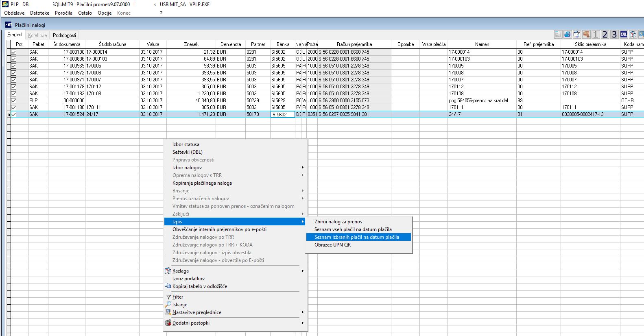Select the number 3 toolbar button

coord(614,35)
